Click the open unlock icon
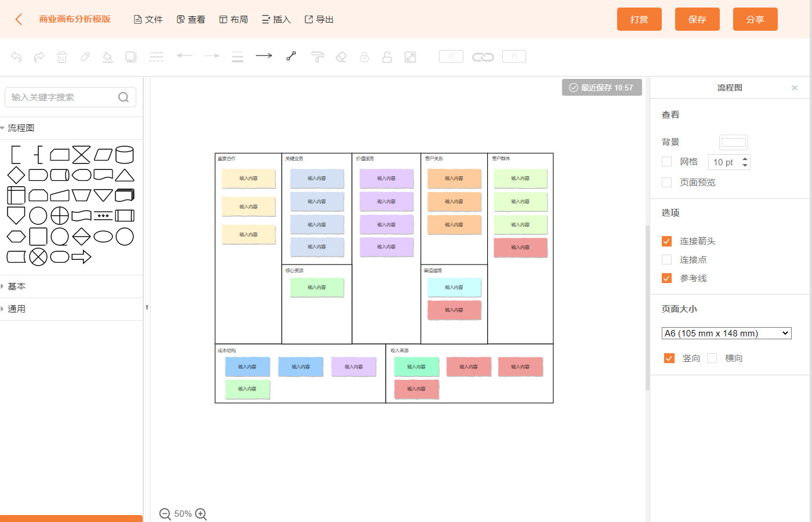Image resolution: width=812 pixels, height=522 pixels. (x=387, y=57)
